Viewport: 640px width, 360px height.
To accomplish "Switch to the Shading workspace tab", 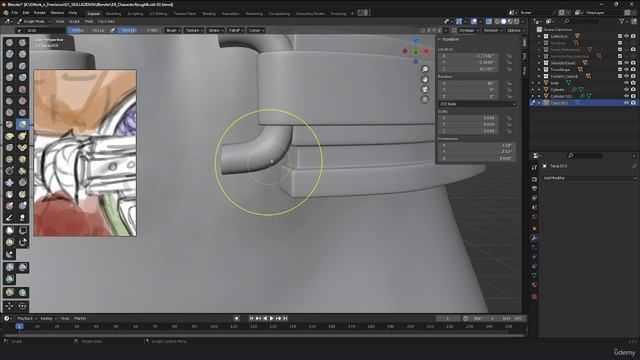I will (x=209, y=13).
